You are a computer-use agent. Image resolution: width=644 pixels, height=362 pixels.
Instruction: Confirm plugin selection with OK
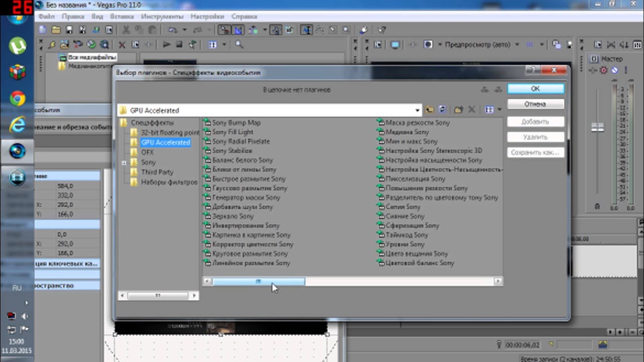pos(535,88)
